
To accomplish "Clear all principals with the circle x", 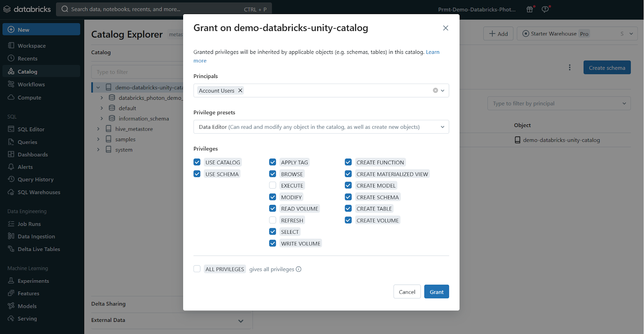I will click(435, 91).
